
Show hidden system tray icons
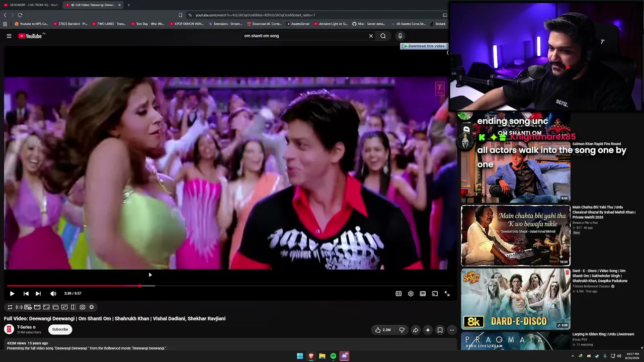[573, 356]
